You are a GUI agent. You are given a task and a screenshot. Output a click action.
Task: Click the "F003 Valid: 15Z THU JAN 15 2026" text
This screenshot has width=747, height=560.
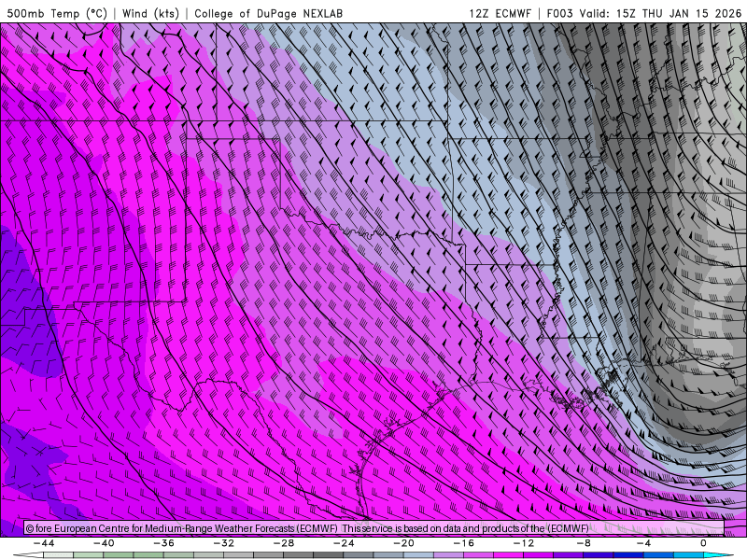pyautogui.click(x=644, y=13)
